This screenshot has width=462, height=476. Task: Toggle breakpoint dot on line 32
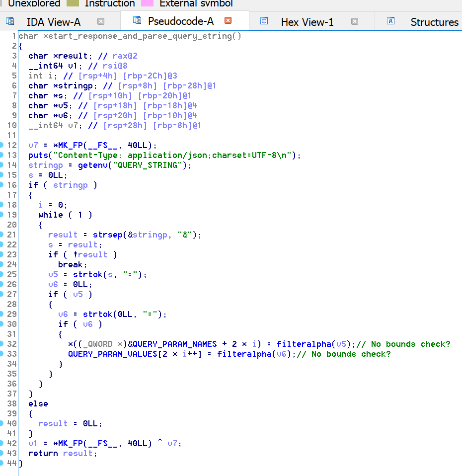[1, 344]
